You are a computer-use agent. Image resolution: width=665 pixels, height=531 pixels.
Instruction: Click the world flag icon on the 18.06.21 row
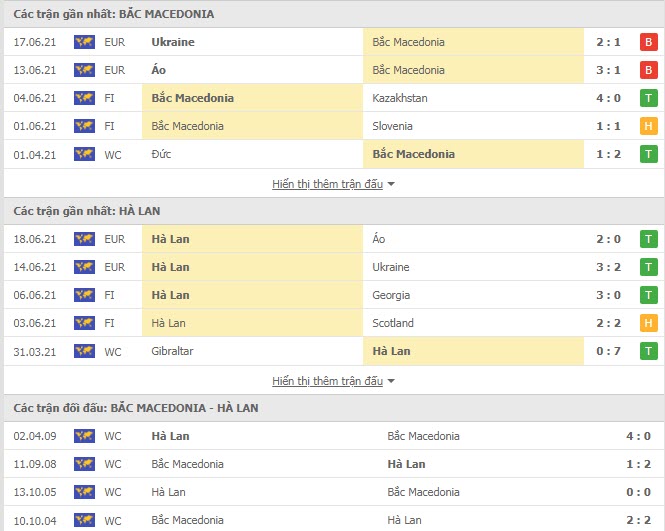tap(84, 239)
